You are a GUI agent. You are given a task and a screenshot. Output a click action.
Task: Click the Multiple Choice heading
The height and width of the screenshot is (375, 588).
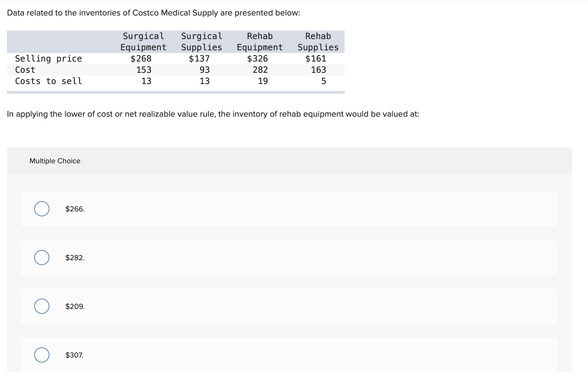click(x=54, y=161)
